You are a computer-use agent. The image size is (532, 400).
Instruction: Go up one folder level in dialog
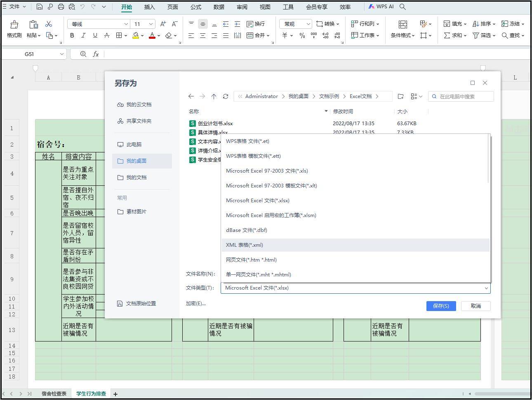[x=214, y=96]
